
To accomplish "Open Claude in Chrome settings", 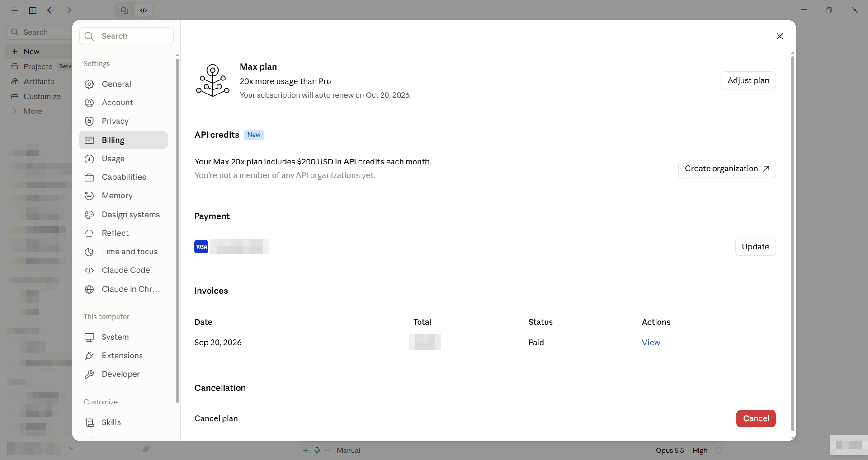I will click(x=123, y=289).
